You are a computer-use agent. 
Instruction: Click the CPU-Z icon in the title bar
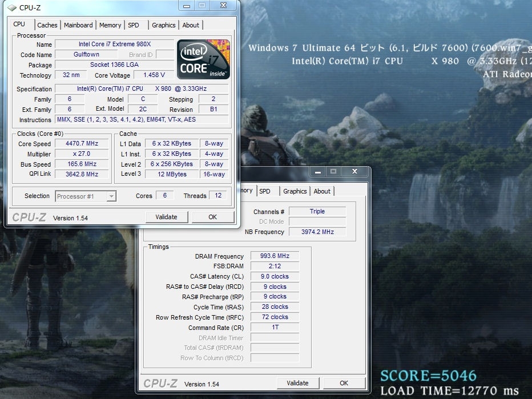[12, 7]
